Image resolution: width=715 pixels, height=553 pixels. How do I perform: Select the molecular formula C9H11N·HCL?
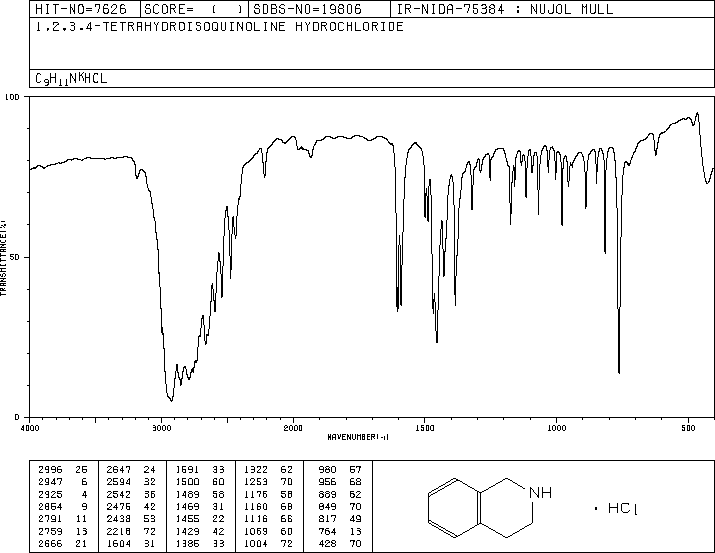(x=71, y=78)
